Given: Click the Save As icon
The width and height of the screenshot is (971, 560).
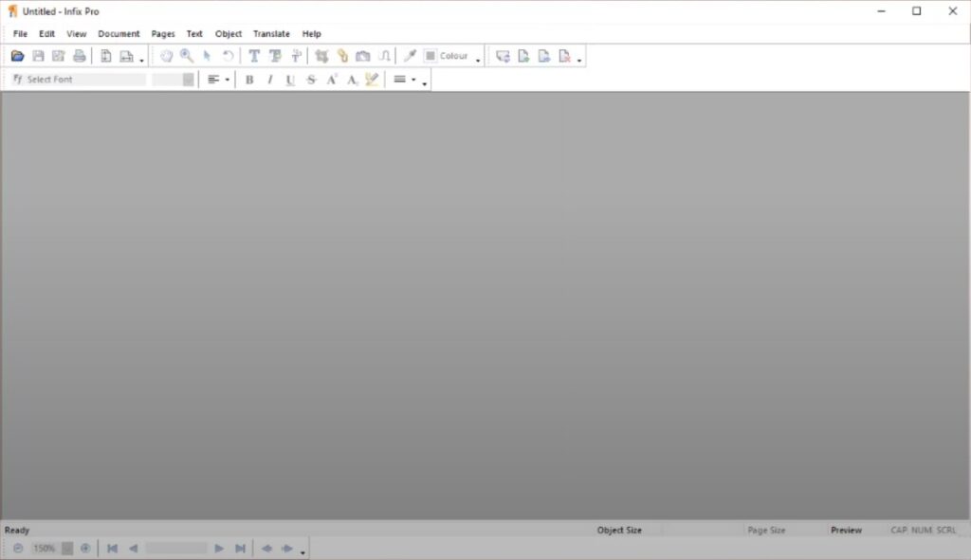Looking at the screenshot, I should point(58,56).
